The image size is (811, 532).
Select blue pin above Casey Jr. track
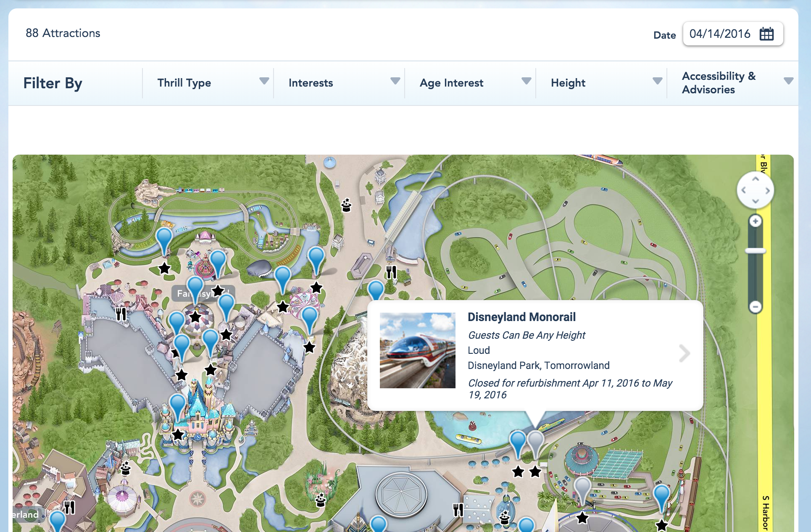pos(164,241)
